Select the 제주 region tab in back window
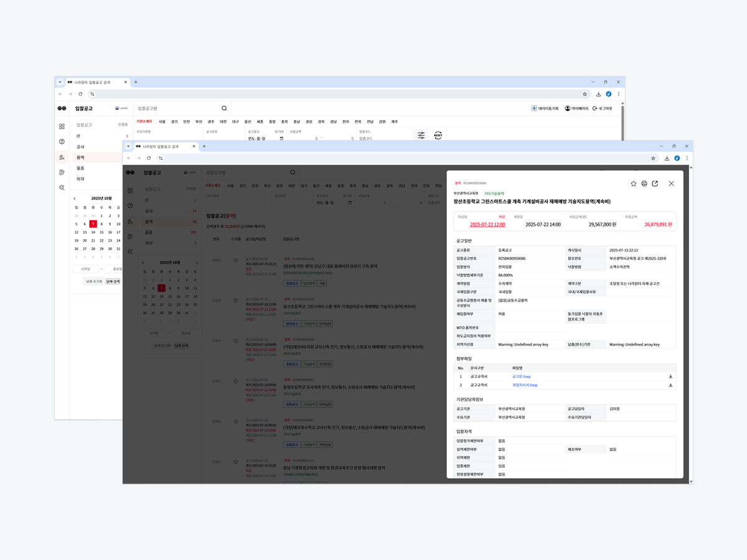The width and height of the screenshot is (747, 560). click(394, 122)
